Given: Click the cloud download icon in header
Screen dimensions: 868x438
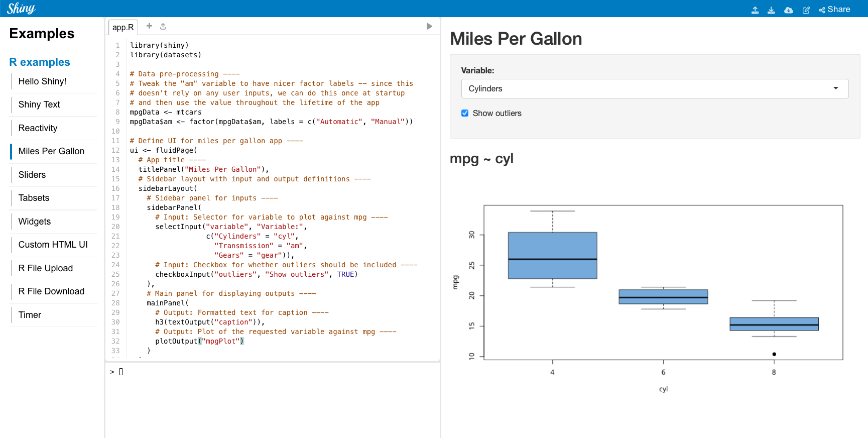Looking at the screenshot, I should (789, 10).
